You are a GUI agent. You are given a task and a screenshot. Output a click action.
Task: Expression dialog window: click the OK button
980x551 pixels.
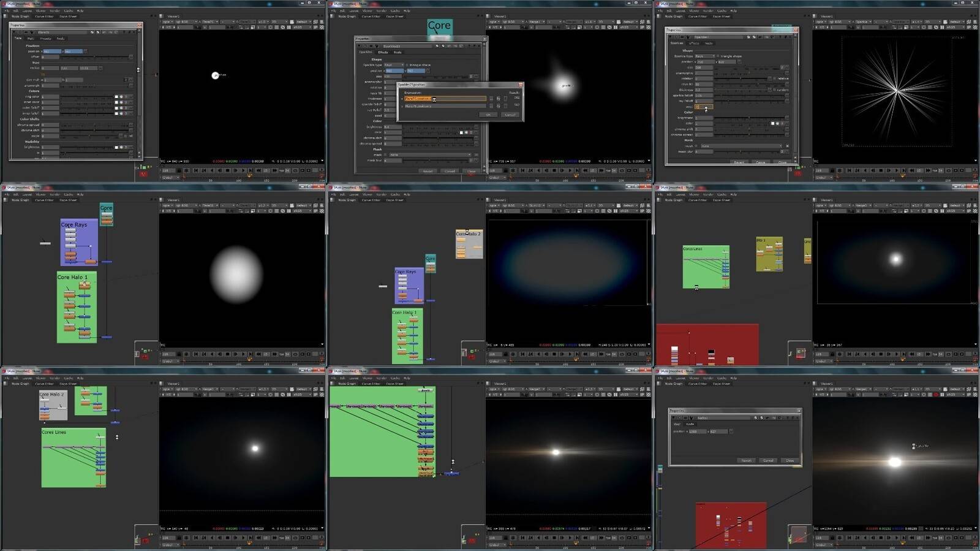click(x=488, y=115)
